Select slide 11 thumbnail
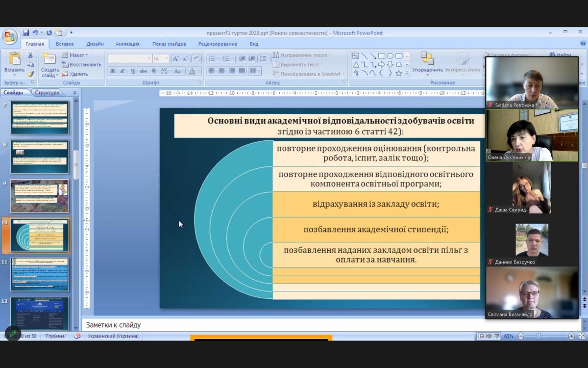 (40, 274)
